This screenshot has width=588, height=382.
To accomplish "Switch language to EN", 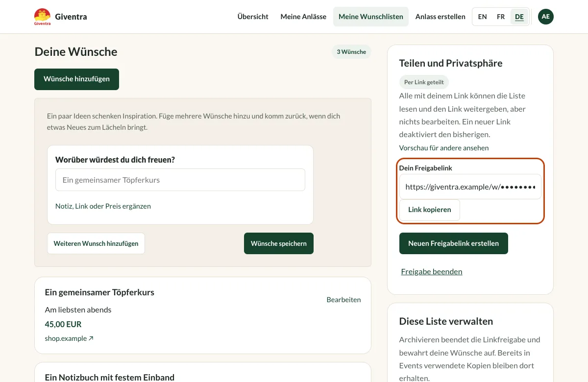I will coord(482,17).
